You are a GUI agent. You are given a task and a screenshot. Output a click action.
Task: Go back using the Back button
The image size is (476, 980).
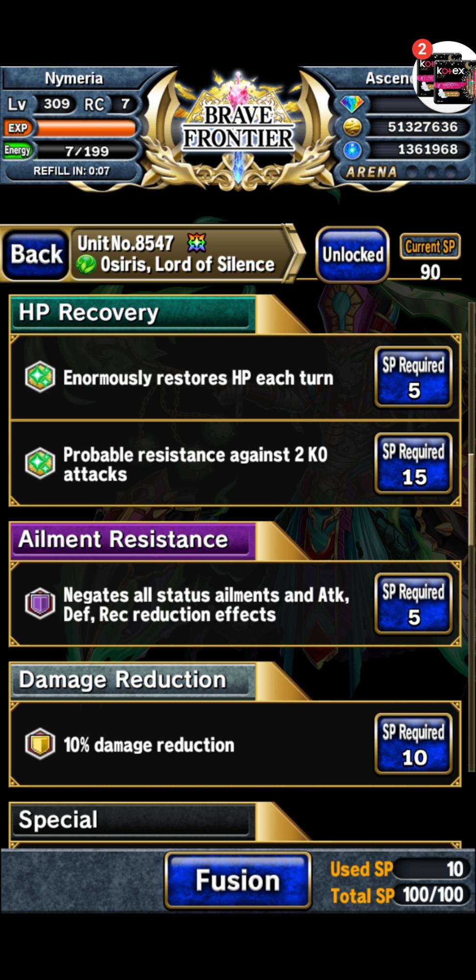pos(36,254)
